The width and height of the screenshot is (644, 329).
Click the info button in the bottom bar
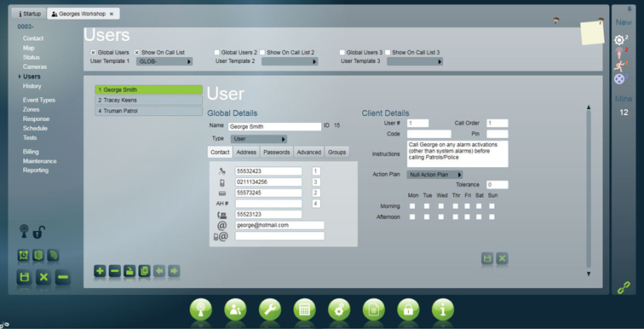[x=443, y=309]
